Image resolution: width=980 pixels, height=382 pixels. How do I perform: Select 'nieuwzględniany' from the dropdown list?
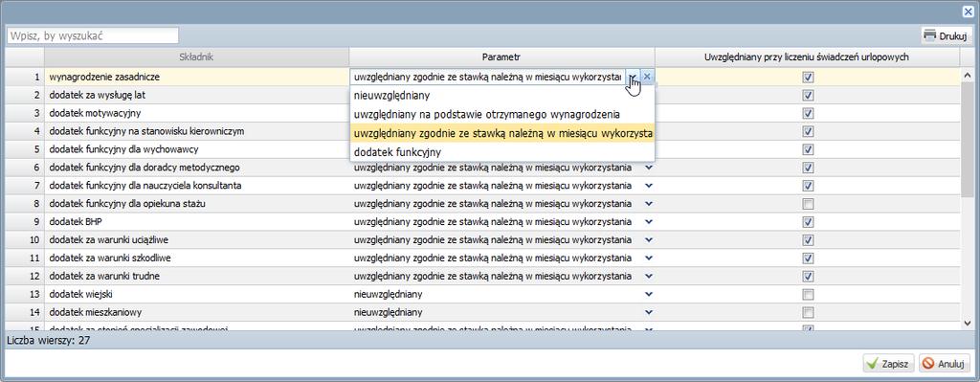tap(502, 96)
